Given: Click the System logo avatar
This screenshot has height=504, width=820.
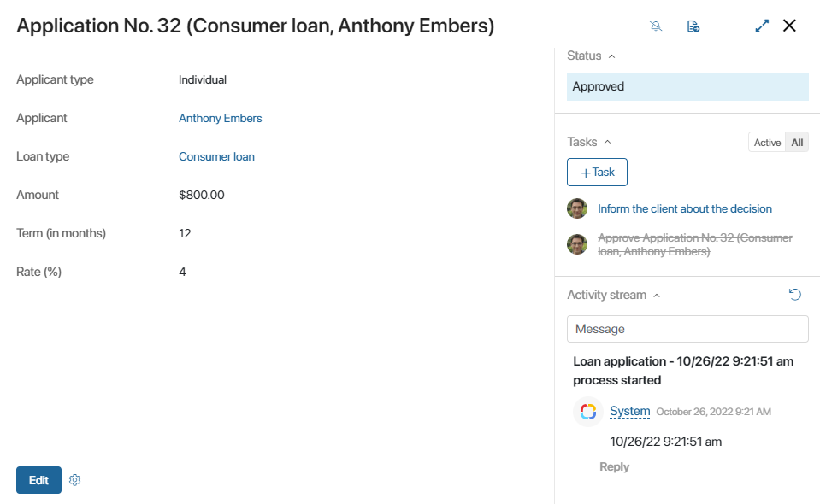Looking at the screenshot, I should pos(587,412).
